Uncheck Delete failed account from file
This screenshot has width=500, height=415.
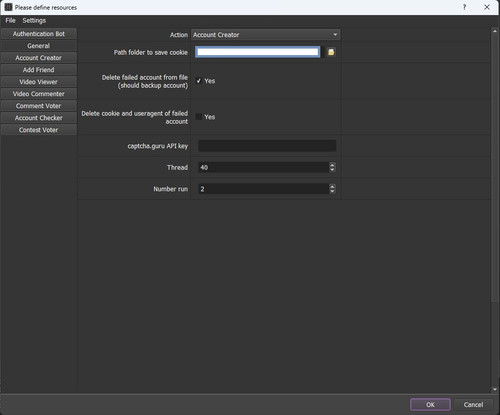click(x=199, y=81)
